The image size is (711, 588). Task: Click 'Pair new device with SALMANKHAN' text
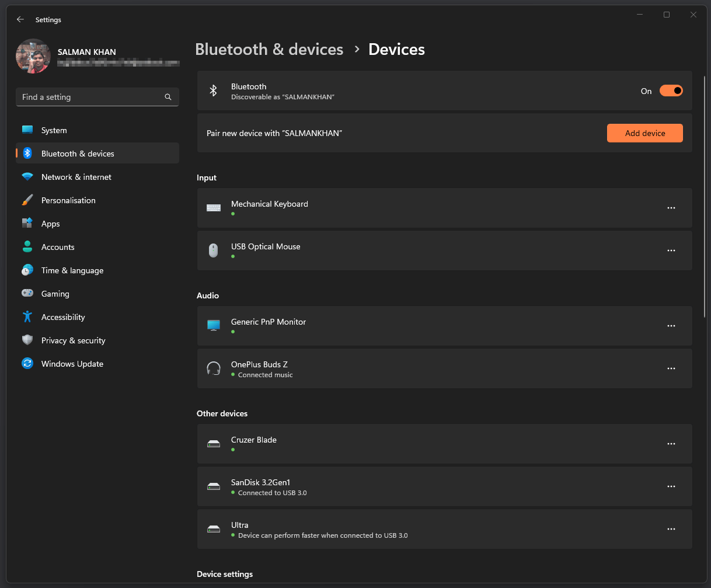tap(274, 133)
